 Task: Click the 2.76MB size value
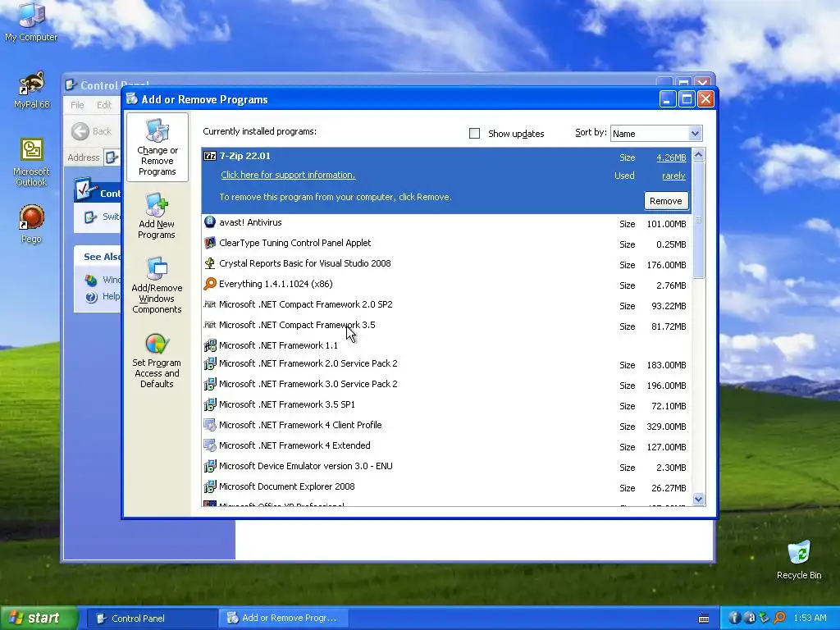(671, 286)
